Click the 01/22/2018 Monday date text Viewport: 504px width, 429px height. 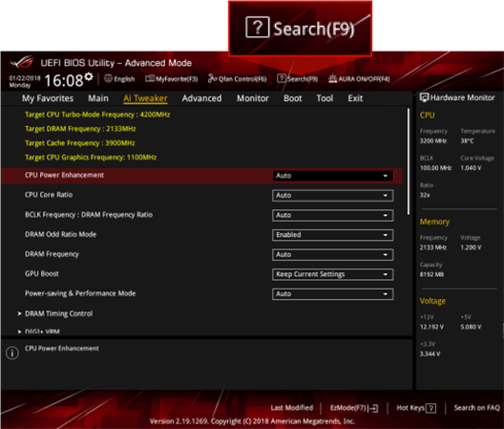click(x=25, y=81)
